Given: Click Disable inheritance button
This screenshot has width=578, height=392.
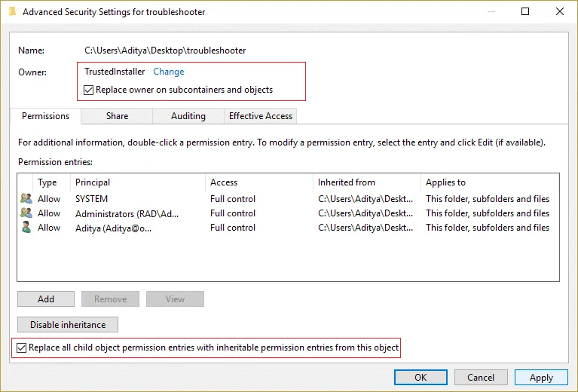Looking at the screenshot, I should click(68, 324).
